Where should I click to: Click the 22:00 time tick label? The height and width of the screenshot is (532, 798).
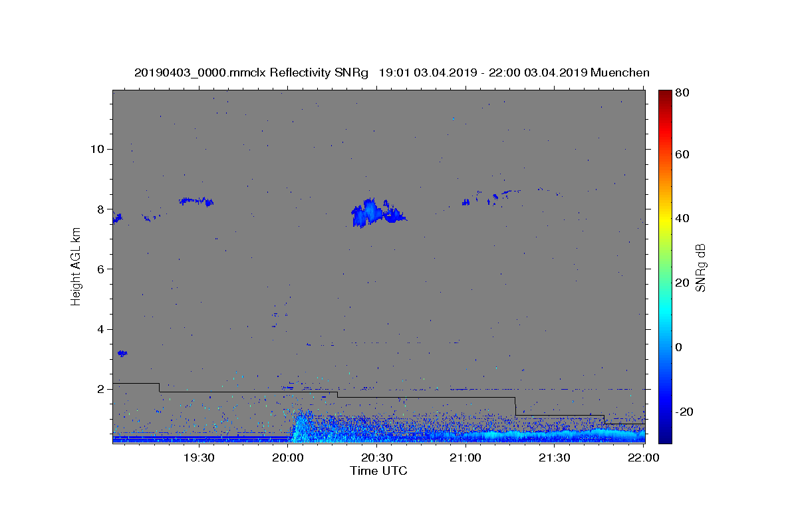click(643, 458)
